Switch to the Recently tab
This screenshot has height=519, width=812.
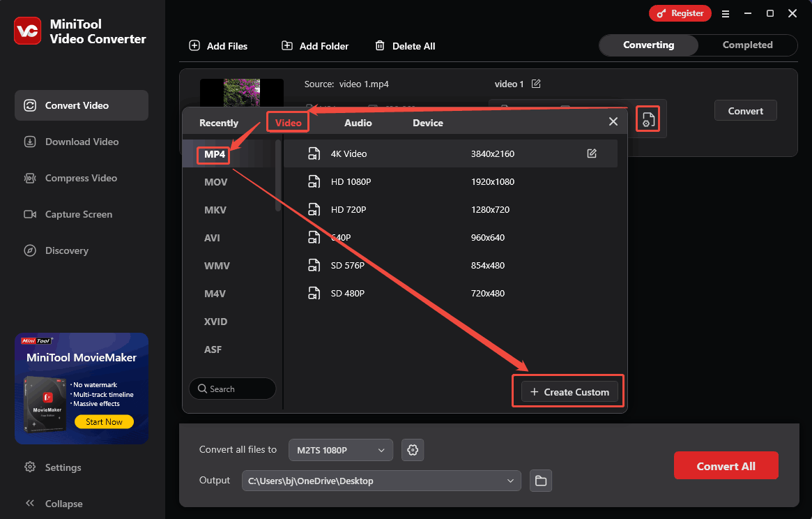(219, 123)
